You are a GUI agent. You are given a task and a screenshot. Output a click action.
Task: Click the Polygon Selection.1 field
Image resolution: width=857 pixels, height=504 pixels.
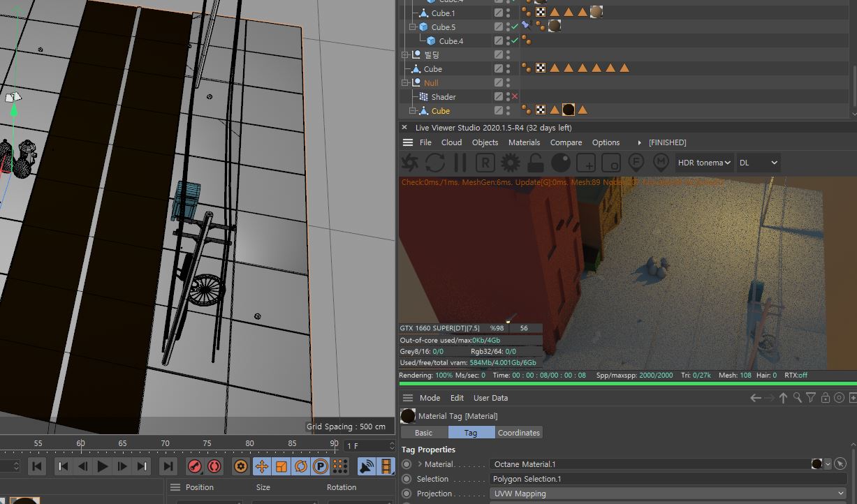(x=668, y=479)
